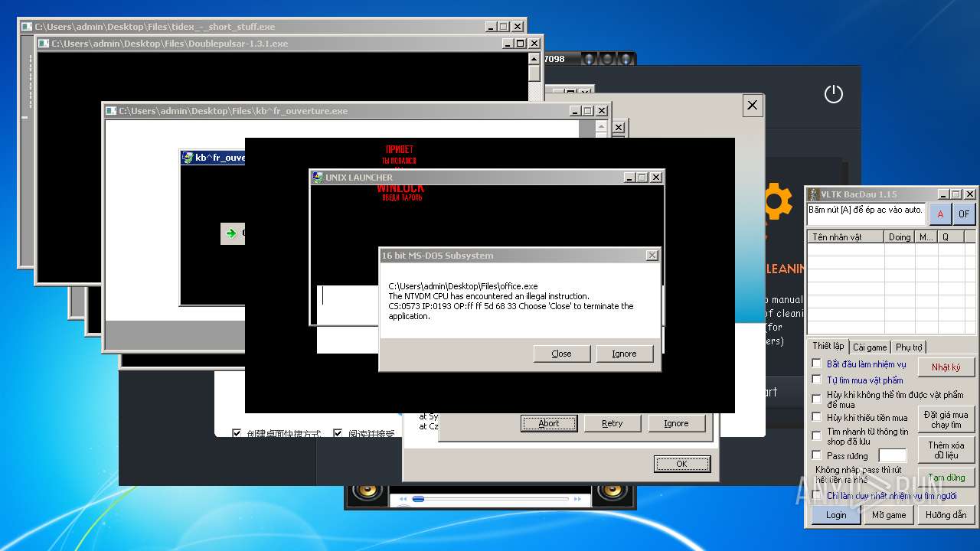Switch to the Thiết lập tab
Image resolution: width=980 pixels, height=551 pixels.
point(828,346)
